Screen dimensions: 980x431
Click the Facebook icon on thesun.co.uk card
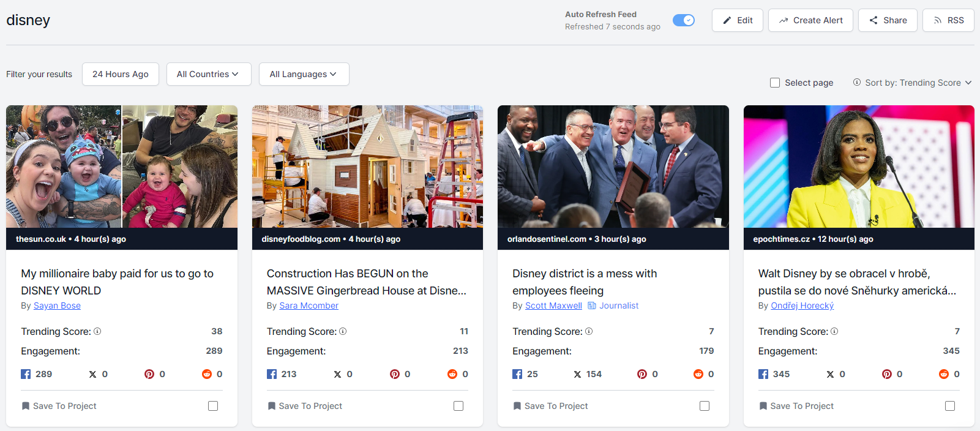point(26,374)
